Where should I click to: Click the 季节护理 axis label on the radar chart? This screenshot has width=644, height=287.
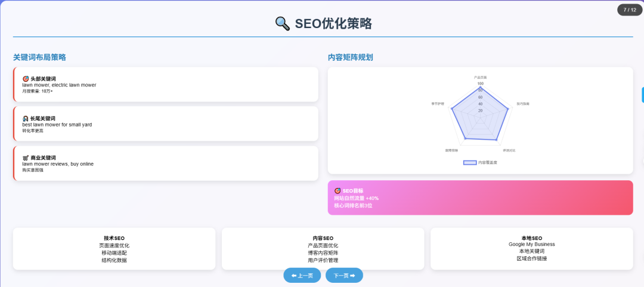pos(438,104)
